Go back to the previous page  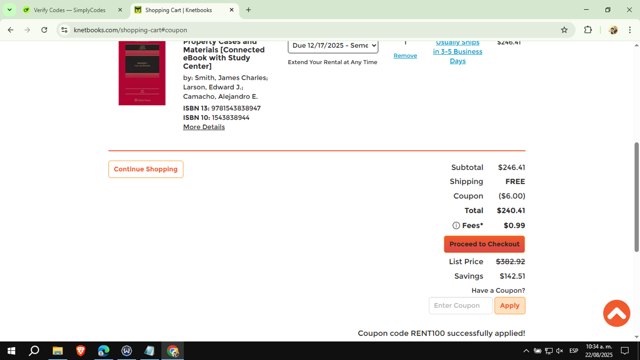[11, 30]
